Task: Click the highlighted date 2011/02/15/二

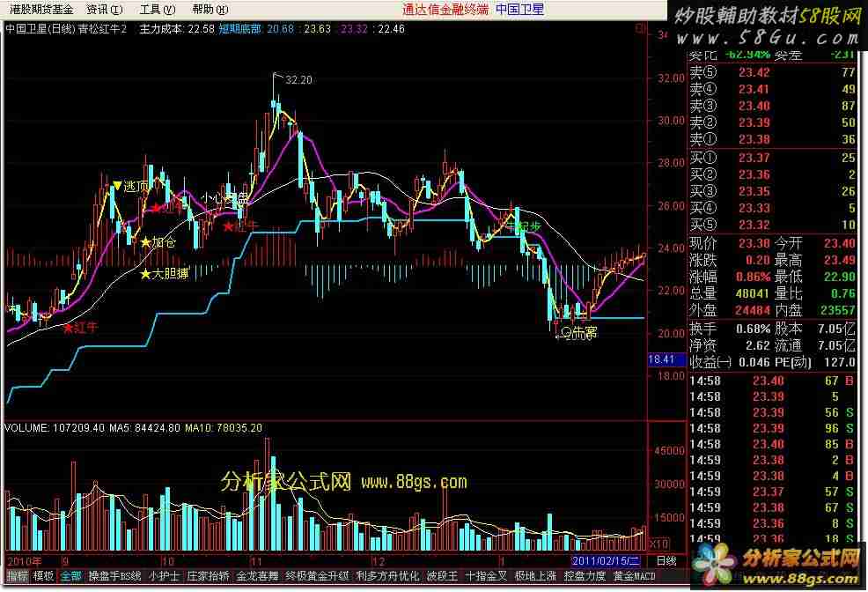Action: click(x=606, y=561)
